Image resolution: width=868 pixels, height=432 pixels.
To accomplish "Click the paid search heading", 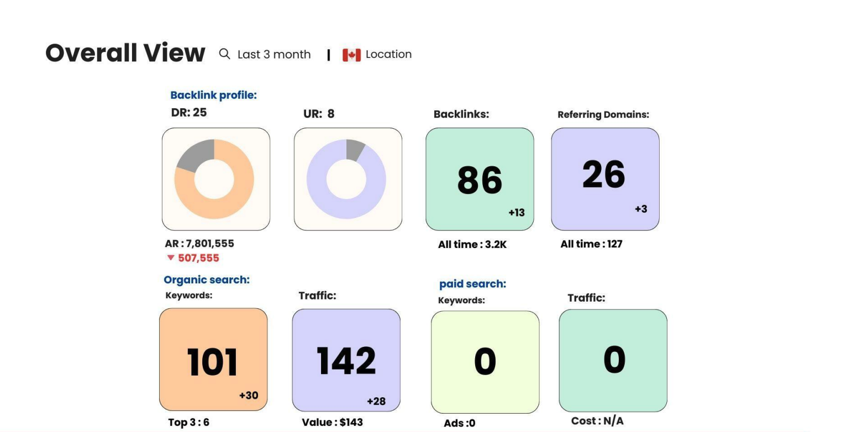I will point(472,284).
